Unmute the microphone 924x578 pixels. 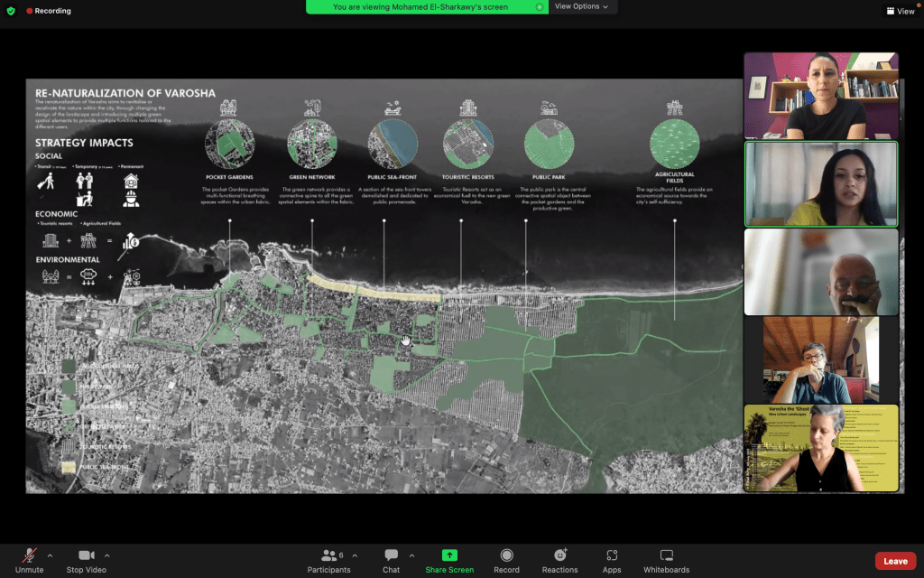29,560
